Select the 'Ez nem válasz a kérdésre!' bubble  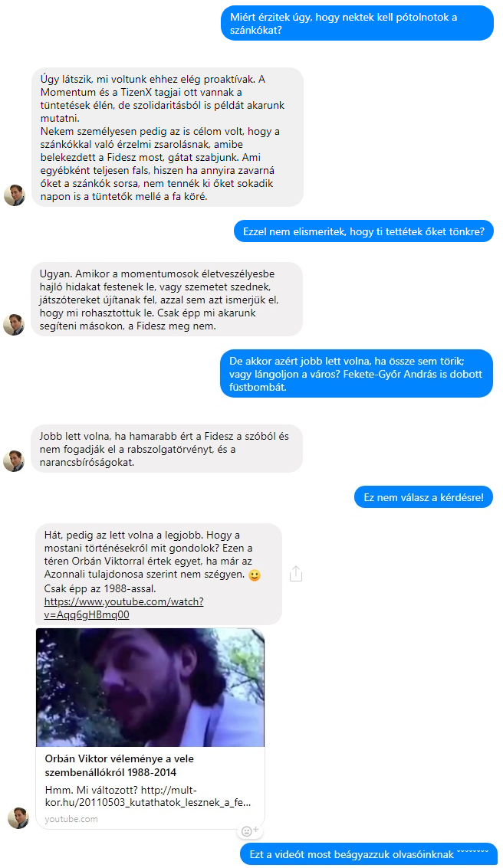(x=423, y=497)
